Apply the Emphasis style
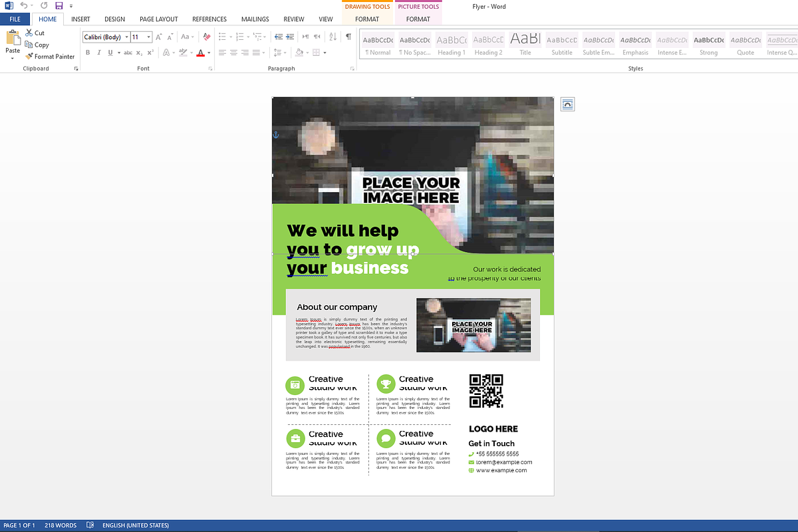 point(636,45)
